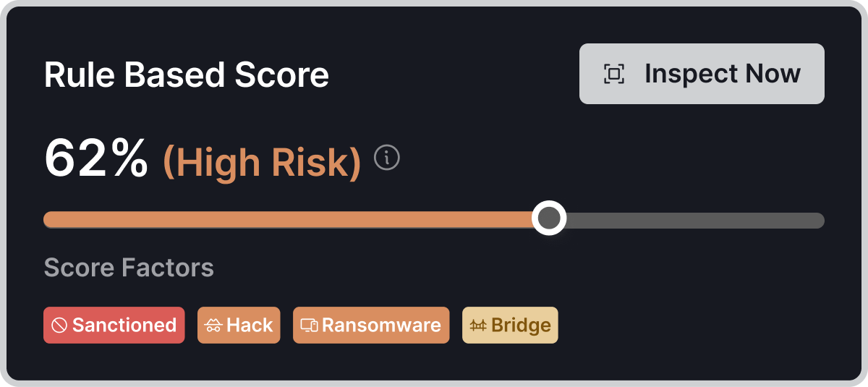The width and height of the screenshot is (868, 387).
Task: Select the Hack score factor tag
Action: pos(239,326)
